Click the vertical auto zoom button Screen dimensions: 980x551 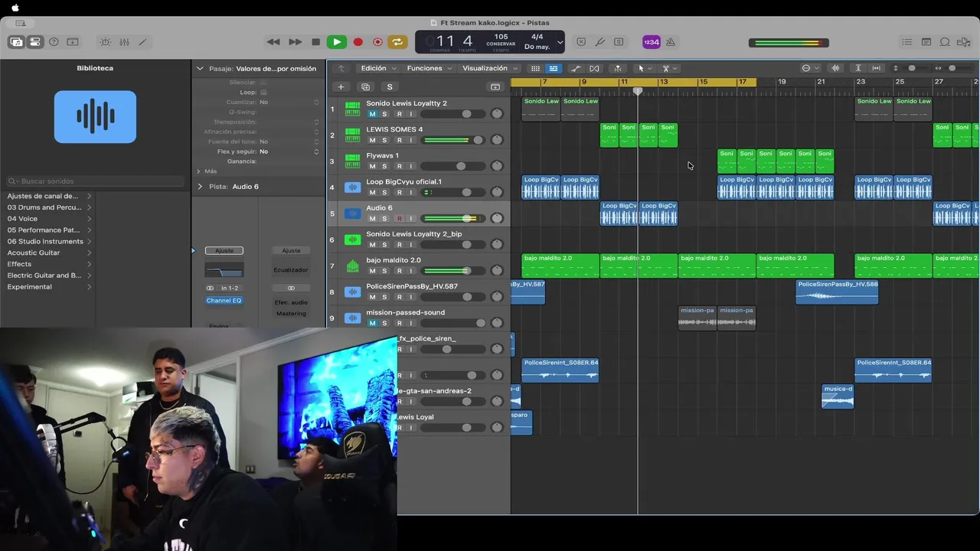[858, 68]
